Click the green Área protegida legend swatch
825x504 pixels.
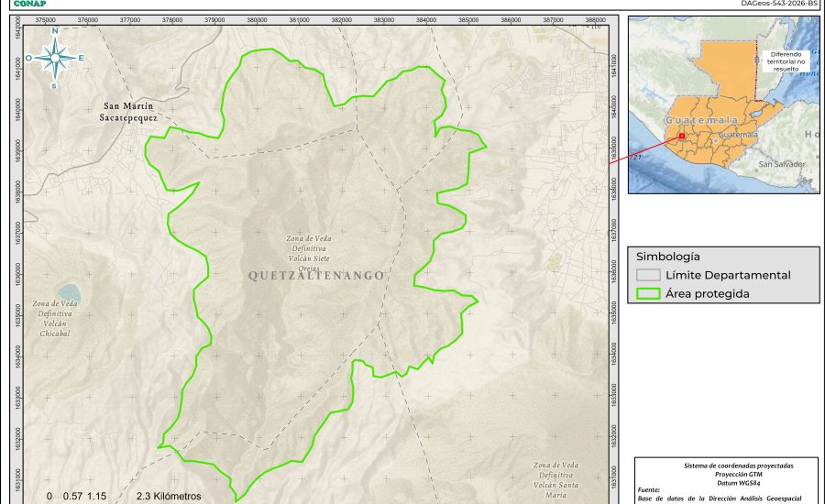click(649, 294)
